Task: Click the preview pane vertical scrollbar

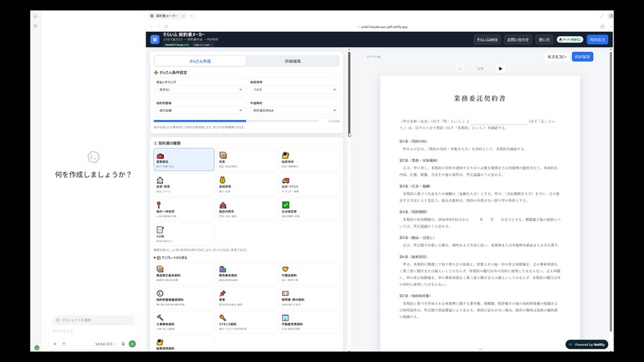Action: [610, 191]
